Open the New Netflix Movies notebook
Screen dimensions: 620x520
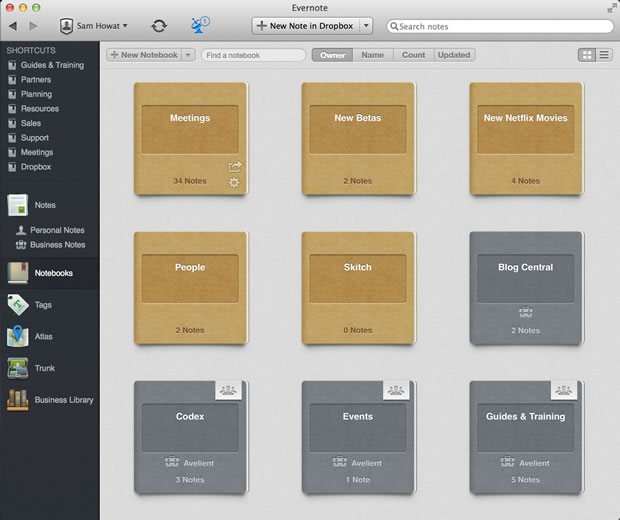click(x=526, y=138)
